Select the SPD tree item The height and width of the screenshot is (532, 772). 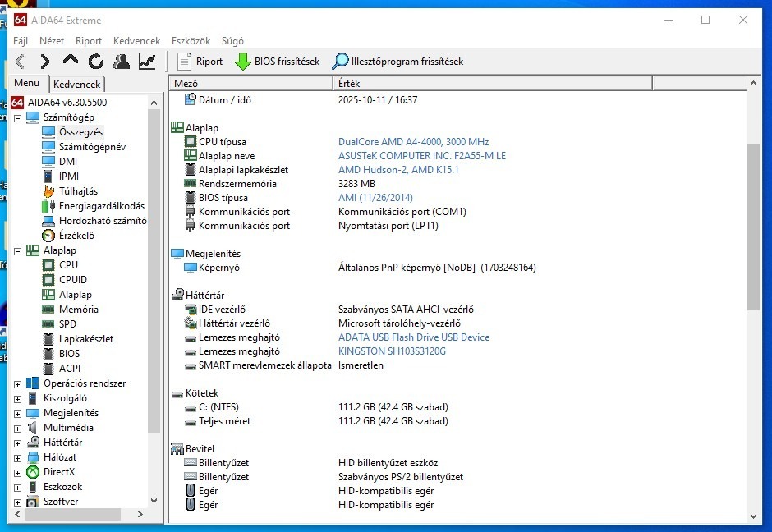(67, 323)
